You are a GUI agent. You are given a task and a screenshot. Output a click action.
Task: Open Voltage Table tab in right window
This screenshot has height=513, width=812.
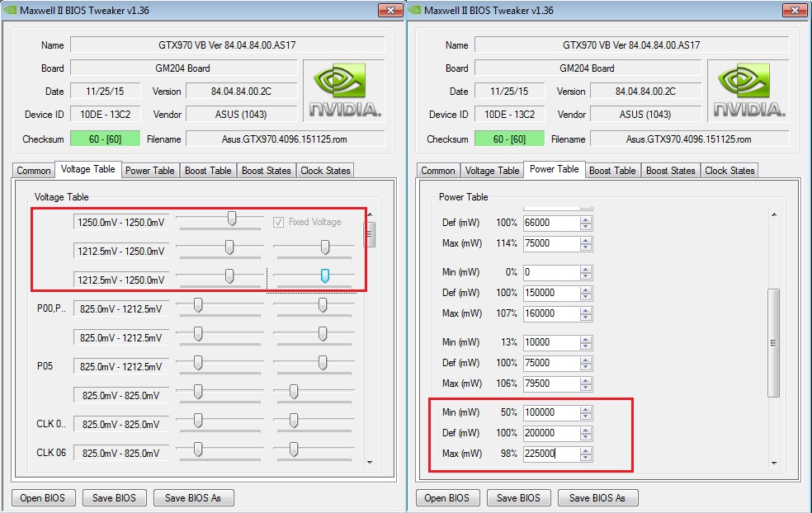[x=492, y=170]
